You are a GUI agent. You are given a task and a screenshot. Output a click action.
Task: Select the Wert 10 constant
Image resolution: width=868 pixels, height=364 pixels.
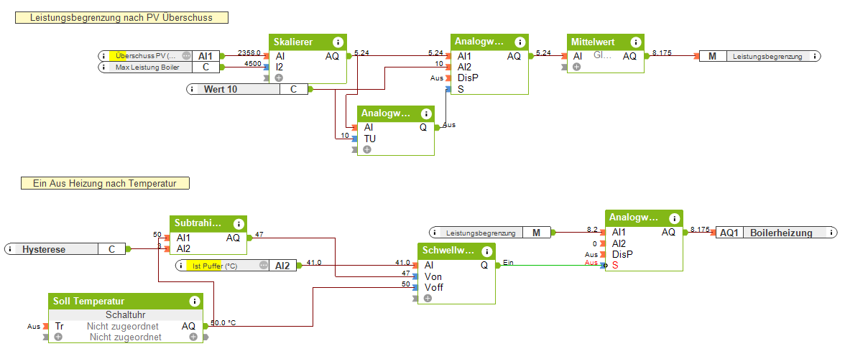click(x=247, y=89)
